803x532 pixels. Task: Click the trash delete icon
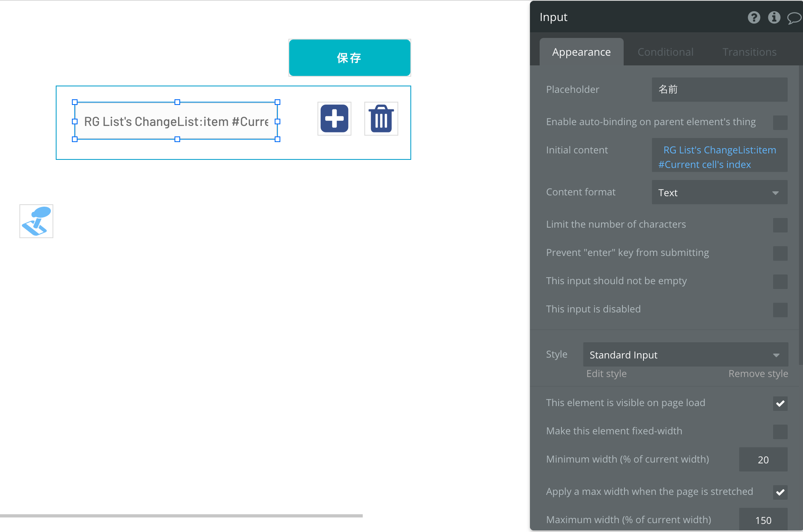pyautogui.click(x=381, y=119)
